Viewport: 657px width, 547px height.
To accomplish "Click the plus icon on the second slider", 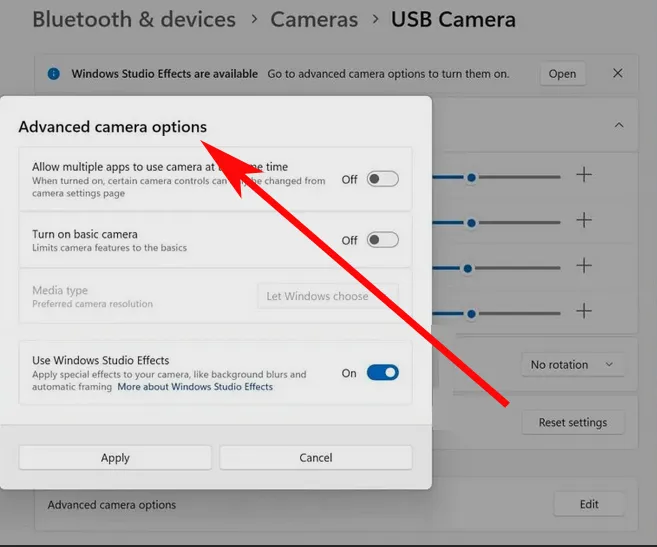I will click(x=584, y=220).
